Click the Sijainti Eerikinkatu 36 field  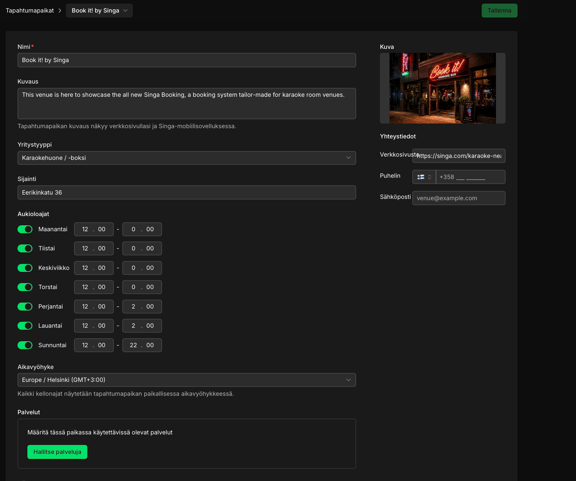[x=187, y=193]
